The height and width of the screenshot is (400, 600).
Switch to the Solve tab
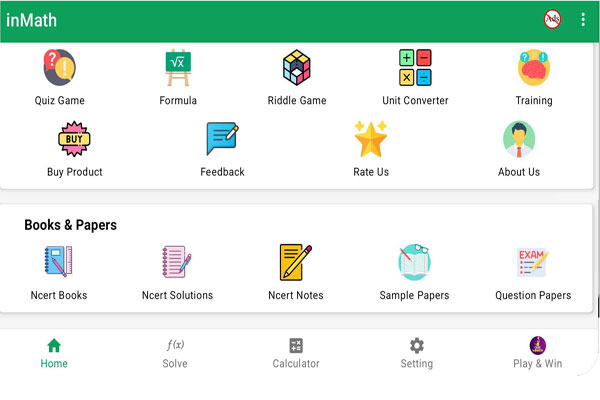(x=175, y=353)
